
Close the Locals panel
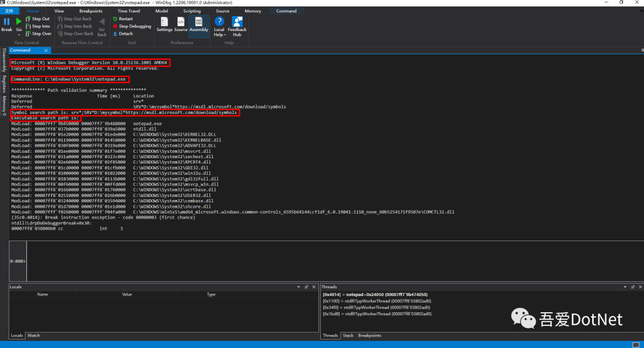314,287
